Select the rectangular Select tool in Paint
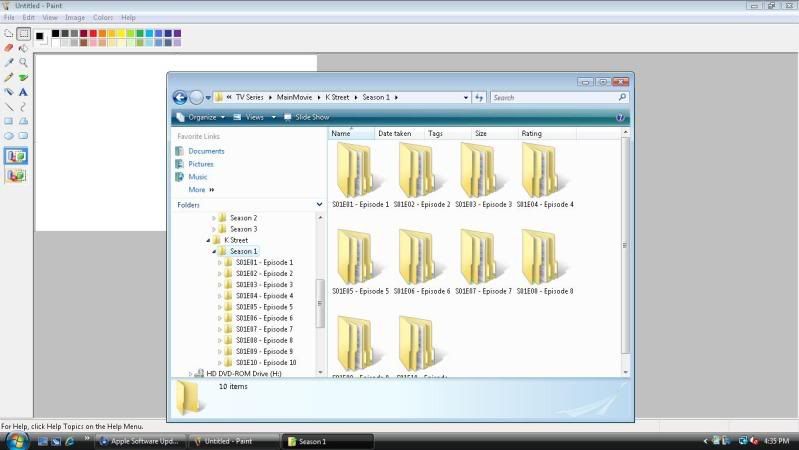Image resolution: width=799 pixels, height=450 pixels. [x=23, y=34]
